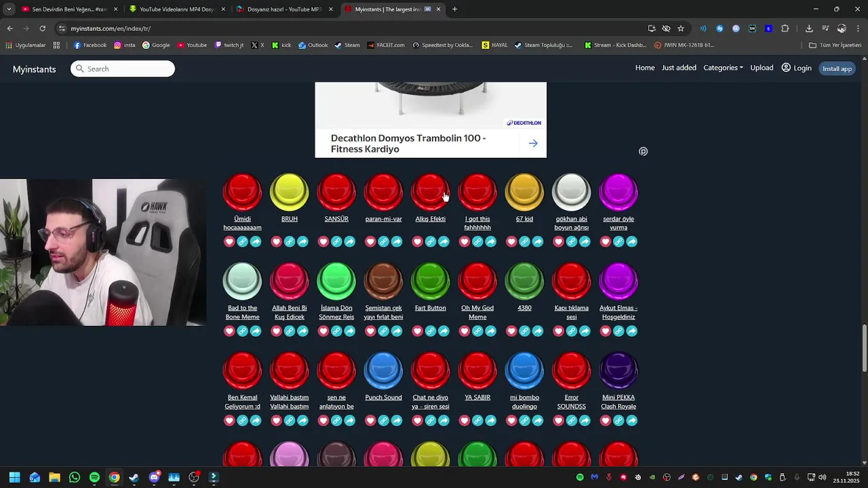
Task: Favorite Ümidi hocaaaaaaam sound with heart
Action: click(229, 241)
